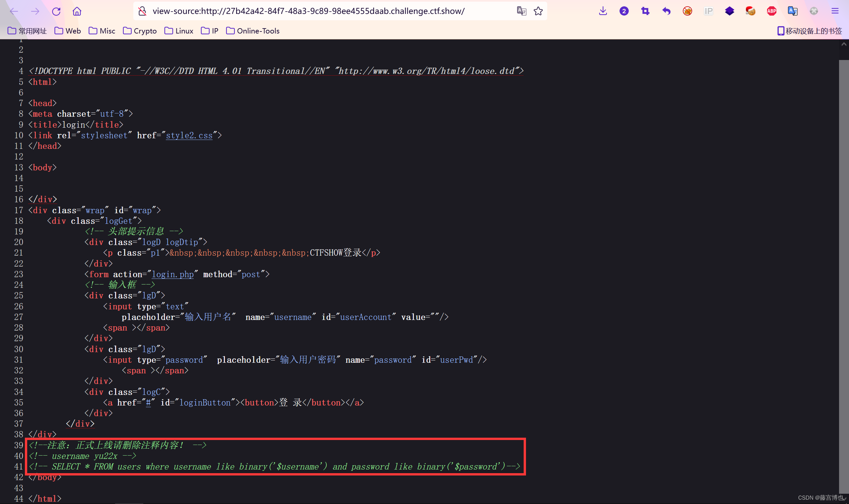Click the screenshot crop extension icon
Viewport: 849px width, 504px height.
pos(645,11)
